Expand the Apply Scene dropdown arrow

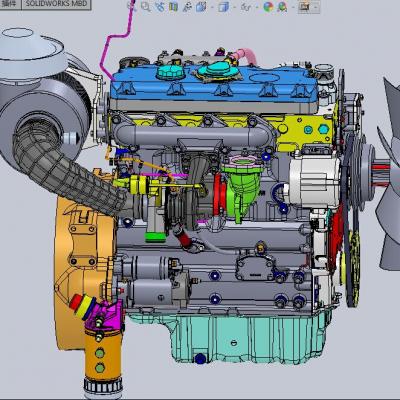point(292,6)
